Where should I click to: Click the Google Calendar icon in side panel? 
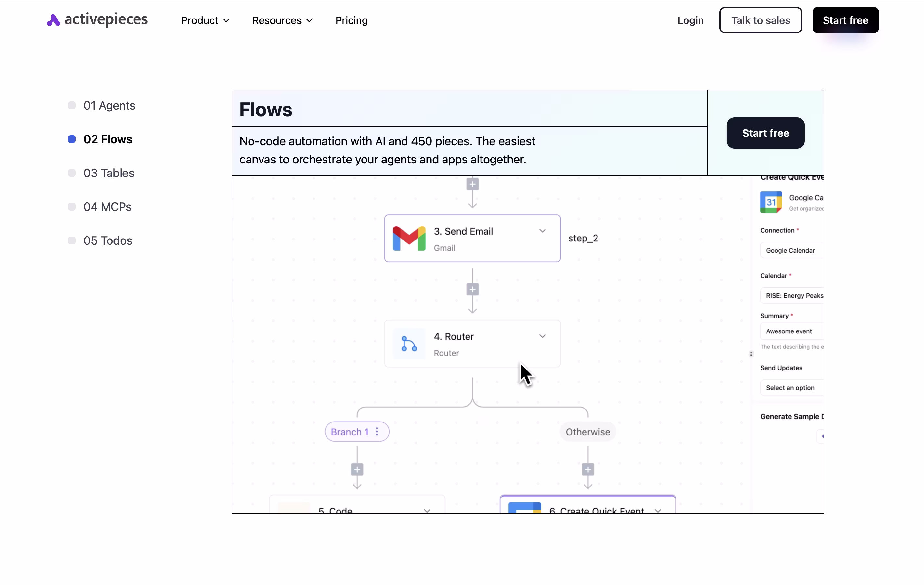(771, 202)
